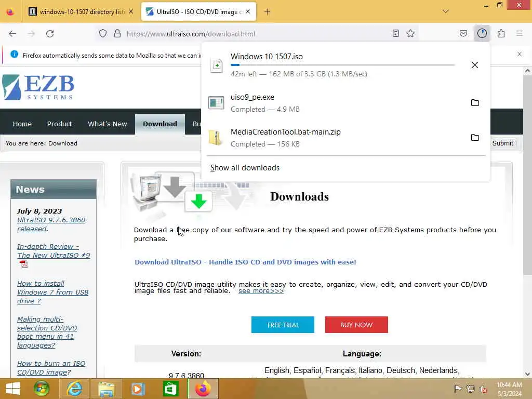Click the forward navigation arrow

31,34
